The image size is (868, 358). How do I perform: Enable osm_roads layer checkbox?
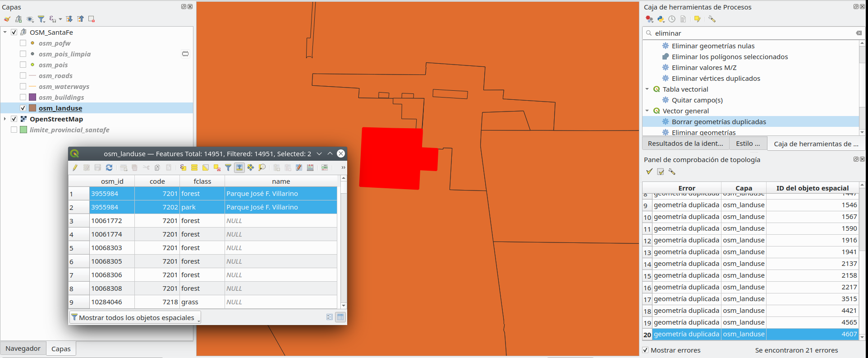click(x=23, y=75)
